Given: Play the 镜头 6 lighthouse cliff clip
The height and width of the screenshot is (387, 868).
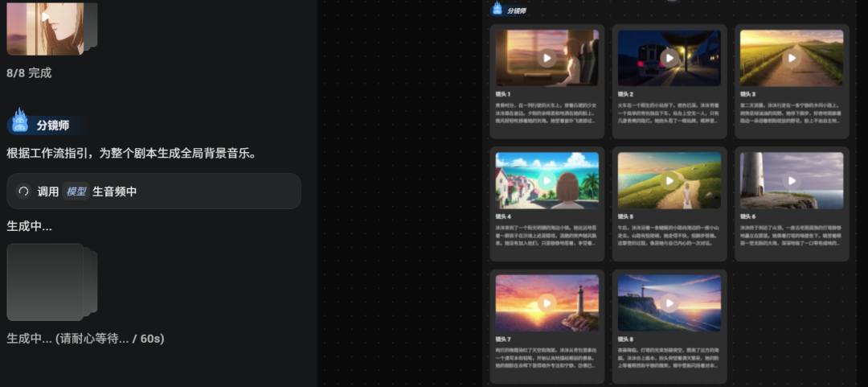Looking at the screenshot, I should tap(792, 180).
